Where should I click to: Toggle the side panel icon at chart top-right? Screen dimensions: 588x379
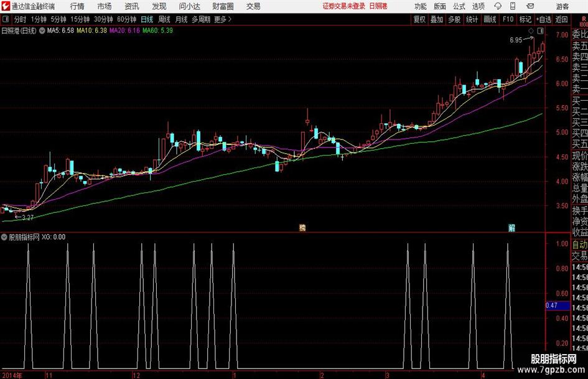[540, 30]
